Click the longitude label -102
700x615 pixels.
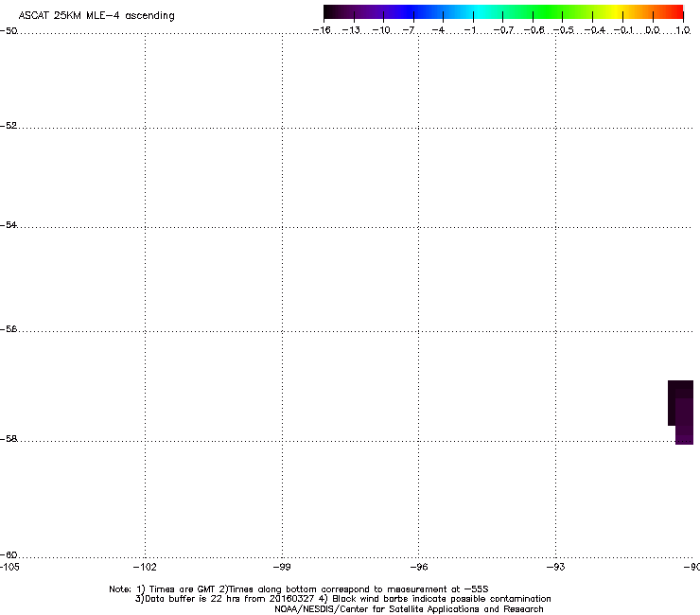coord(145,567)
